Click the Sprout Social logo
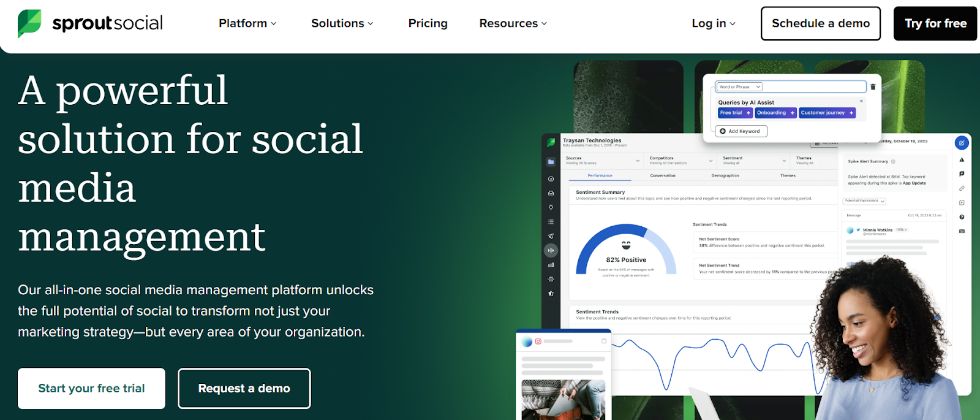This screenshot has width=980, height=420. coord(90,23)
